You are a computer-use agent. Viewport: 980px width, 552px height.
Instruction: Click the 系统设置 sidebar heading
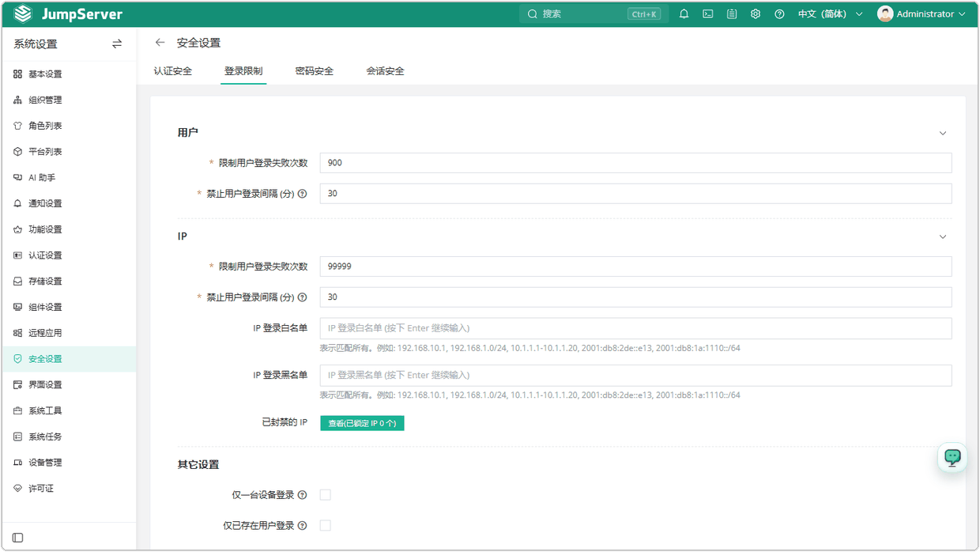36,44
